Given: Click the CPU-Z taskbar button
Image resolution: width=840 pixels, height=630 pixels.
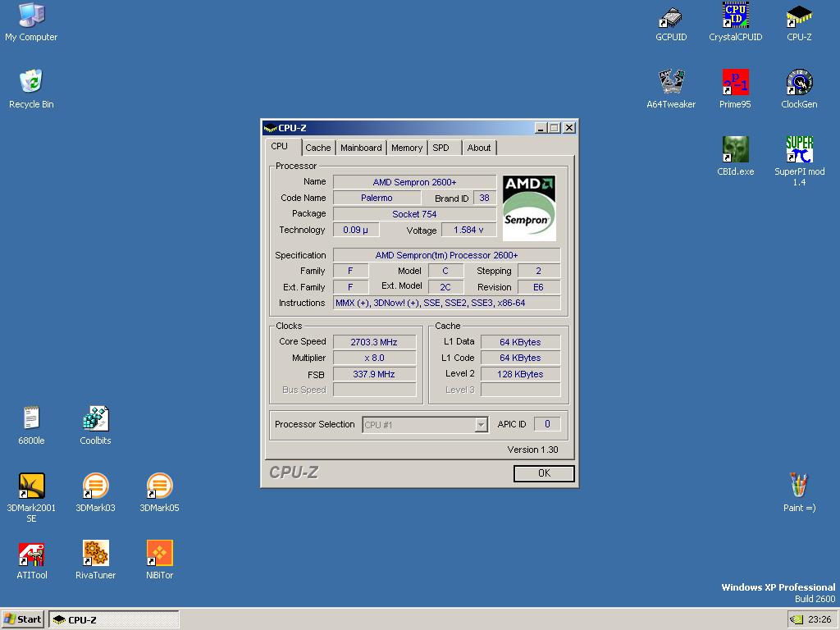Looking at the screenshot, I should [114, 620].
